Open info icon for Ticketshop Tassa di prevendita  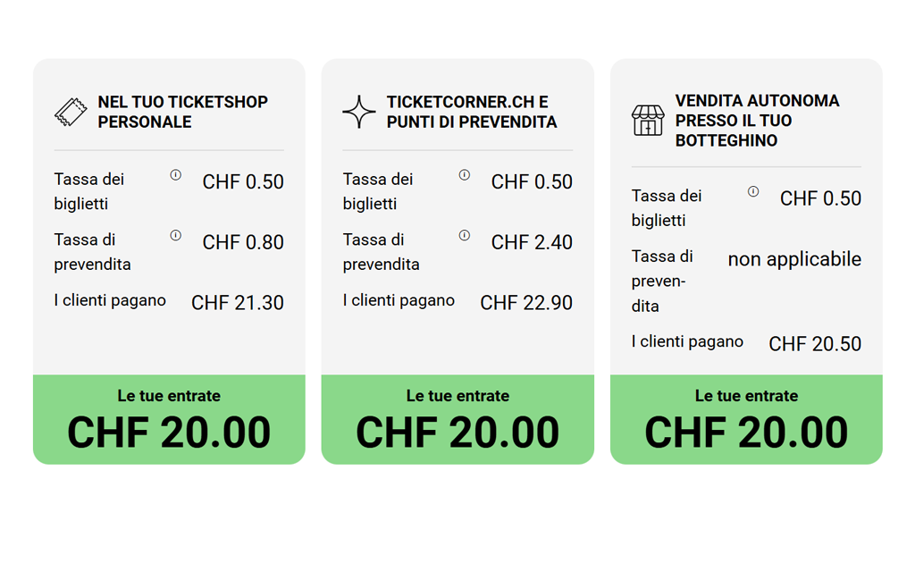[176, 235]
